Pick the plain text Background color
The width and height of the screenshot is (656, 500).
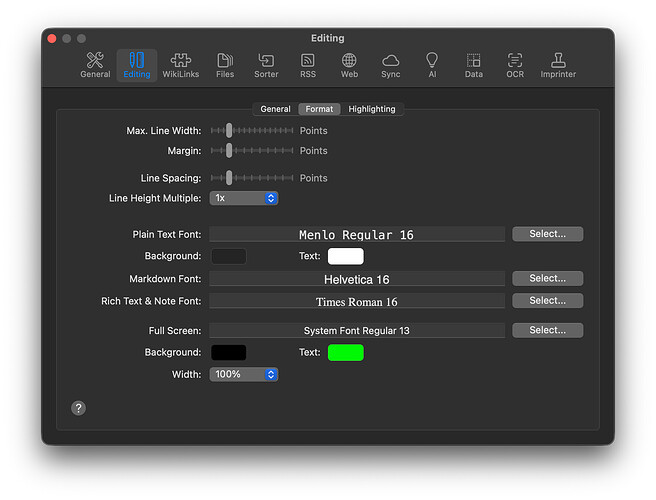tap(228, 256)
